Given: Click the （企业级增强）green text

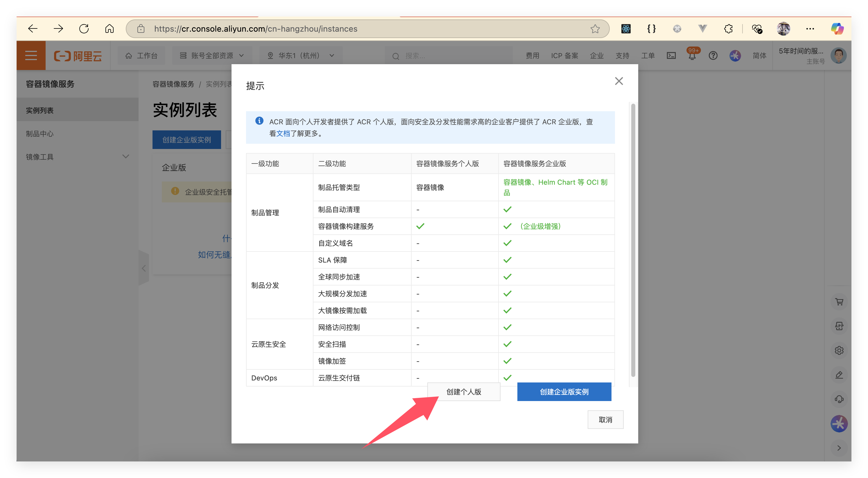Looking at the screenshot, I should click(540, 227).
